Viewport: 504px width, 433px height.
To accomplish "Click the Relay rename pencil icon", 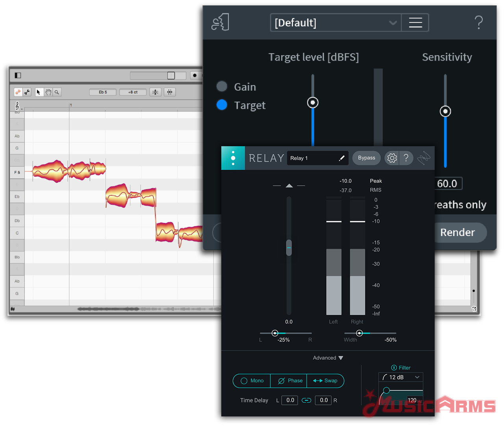I will point(341,158).
